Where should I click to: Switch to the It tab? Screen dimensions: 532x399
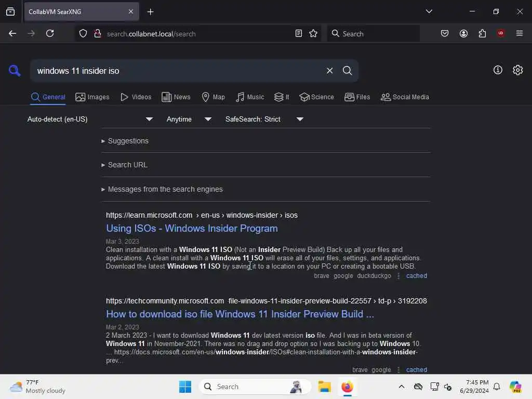coord(281,97)
